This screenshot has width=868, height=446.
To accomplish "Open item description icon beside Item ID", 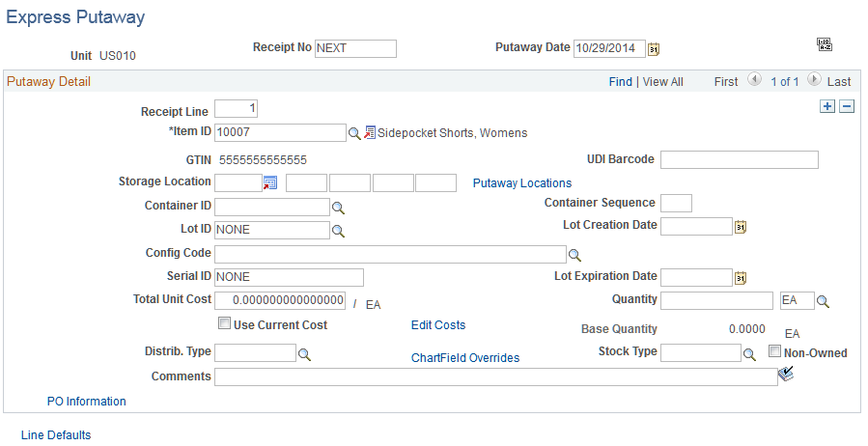I will coord(370,133).
